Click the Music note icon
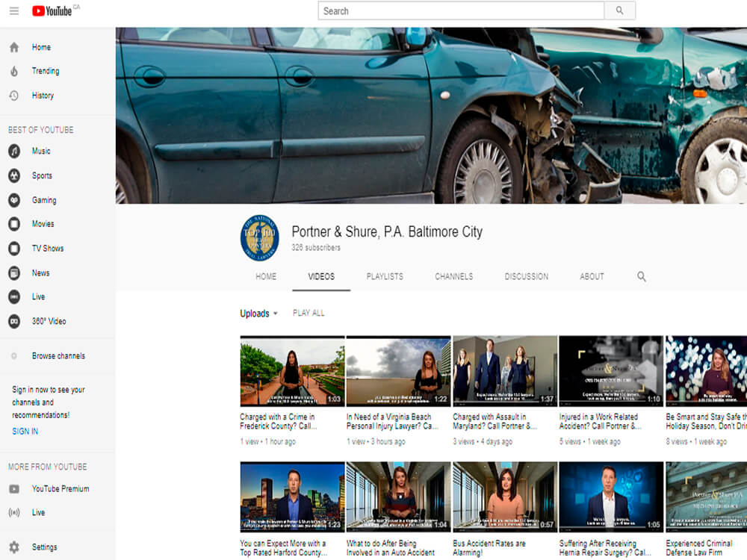 14,151
